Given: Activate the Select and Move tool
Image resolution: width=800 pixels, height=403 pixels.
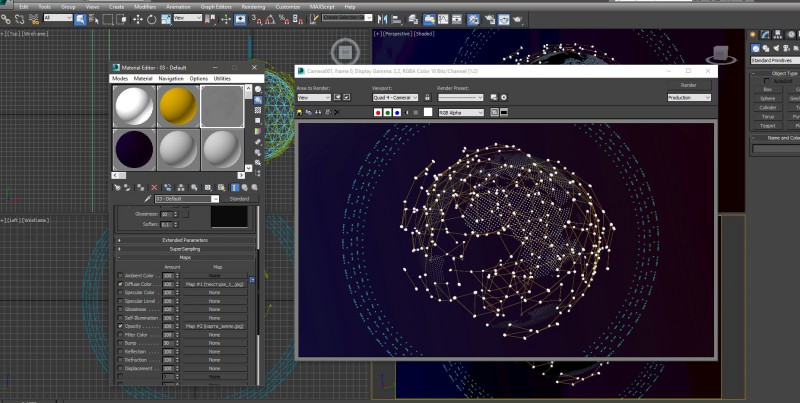Looking at the screenshot, I should point(138,19).
